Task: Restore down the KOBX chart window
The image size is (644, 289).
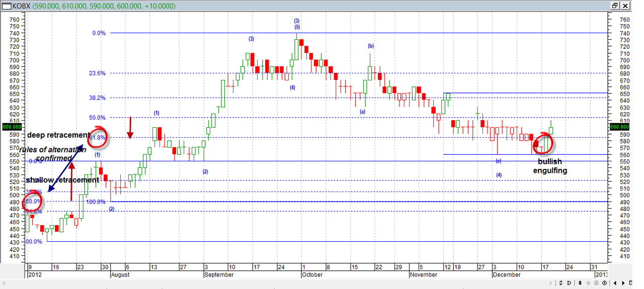Action: point(615,6)
